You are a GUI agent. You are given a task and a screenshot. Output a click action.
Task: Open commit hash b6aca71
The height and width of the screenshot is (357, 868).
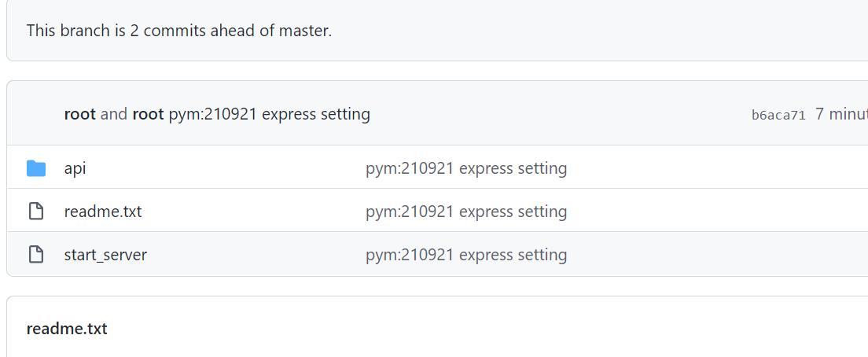click(778, 115)
